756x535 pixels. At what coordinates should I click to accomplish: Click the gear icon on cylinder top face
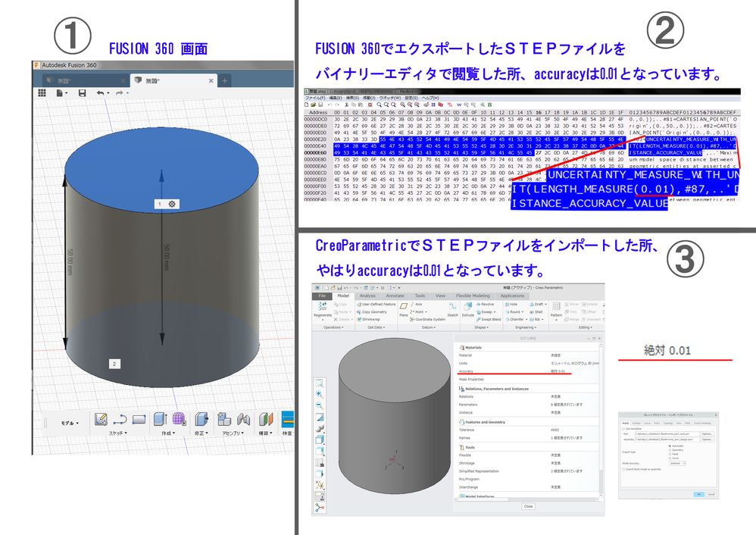click(x=172, y=204)
